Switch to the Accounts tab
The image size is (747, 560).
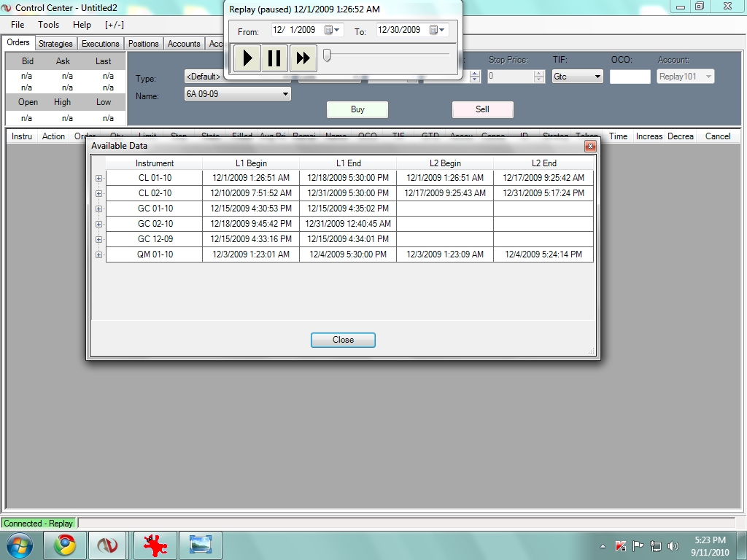point(184,44)
